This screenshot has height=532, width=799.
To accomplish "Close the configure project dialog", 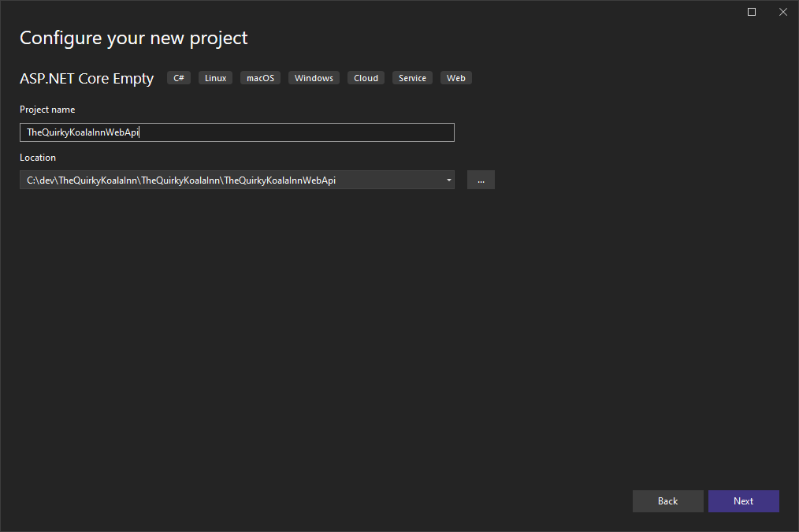I will pyautogui.click(x=783, y=12).
